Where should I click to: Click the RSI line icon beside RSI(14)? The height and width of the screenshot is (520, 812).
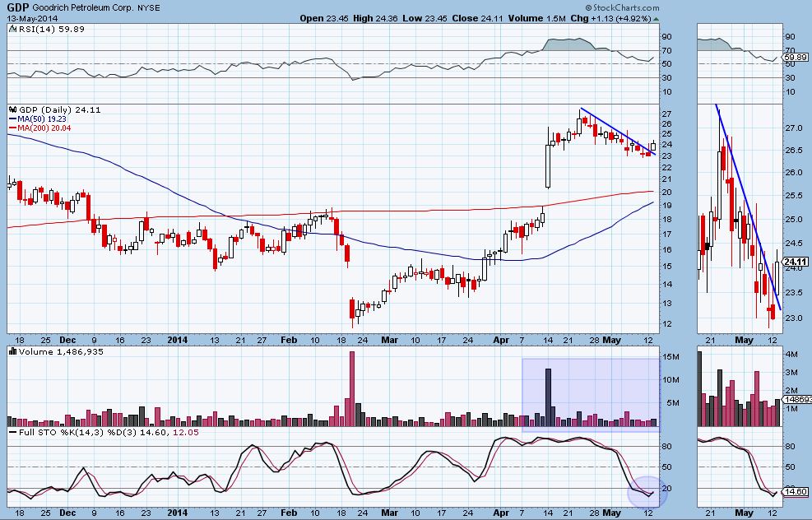tap(13, 29)
